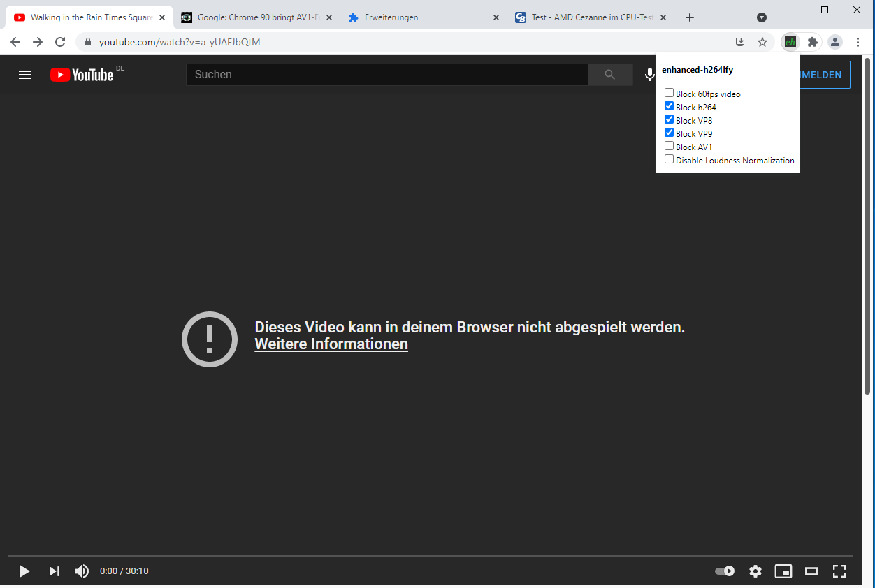Viewport: 875px width, 588px height.
Task: Mute the video volume
Action: point(82,571)
